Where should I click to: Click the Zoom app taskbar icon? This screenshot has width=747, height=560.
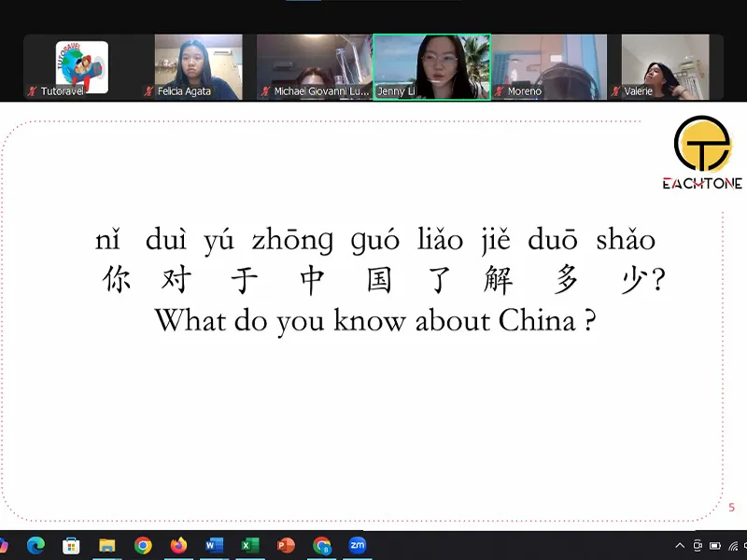pyautogui.click(x=358, y=545)
